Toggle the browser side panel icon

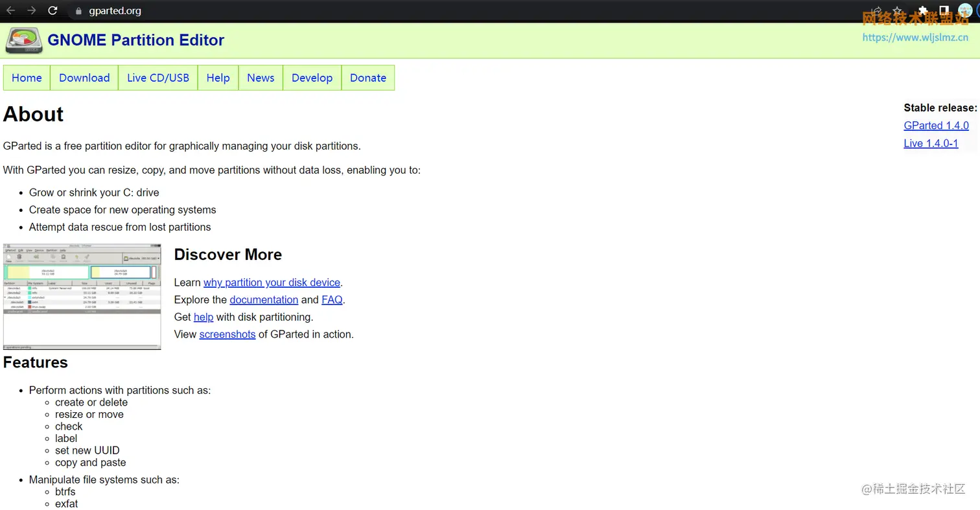(944, 10)
